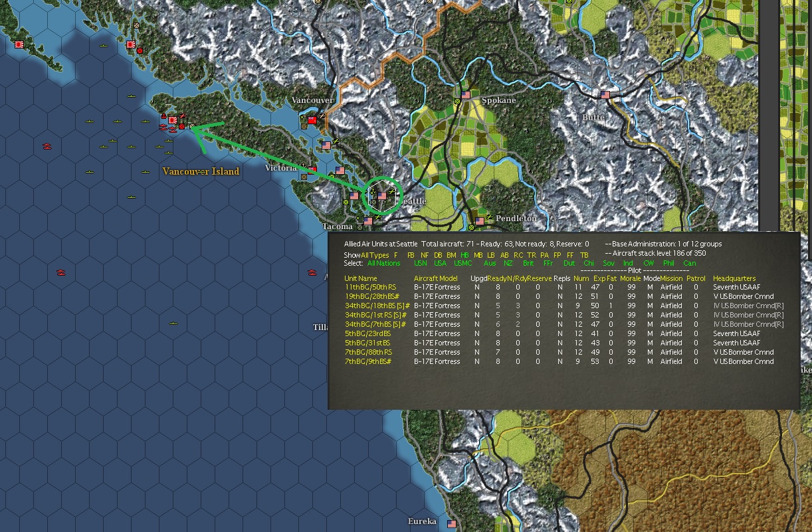Screen dimensions: 812x532
Task: Open the 7thBG/88th RS unit
Action: (x=368, y=352)
